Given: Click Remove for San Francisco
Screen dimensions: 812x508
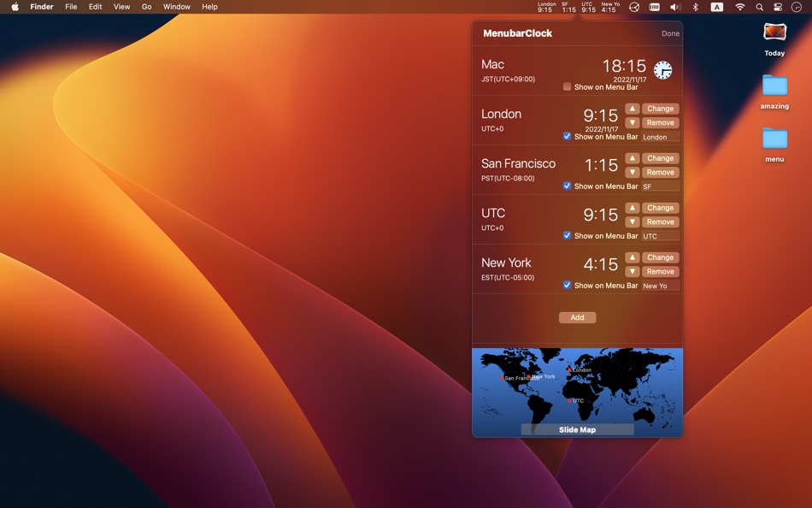Looking at the screenshot, I should tap(660, 172).
